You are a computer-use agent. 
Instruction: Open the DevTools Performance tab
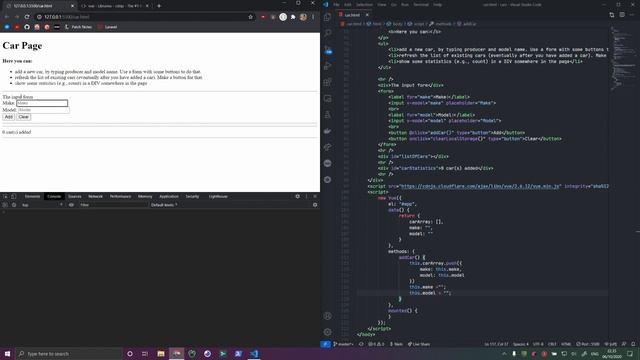pos(120,196)
